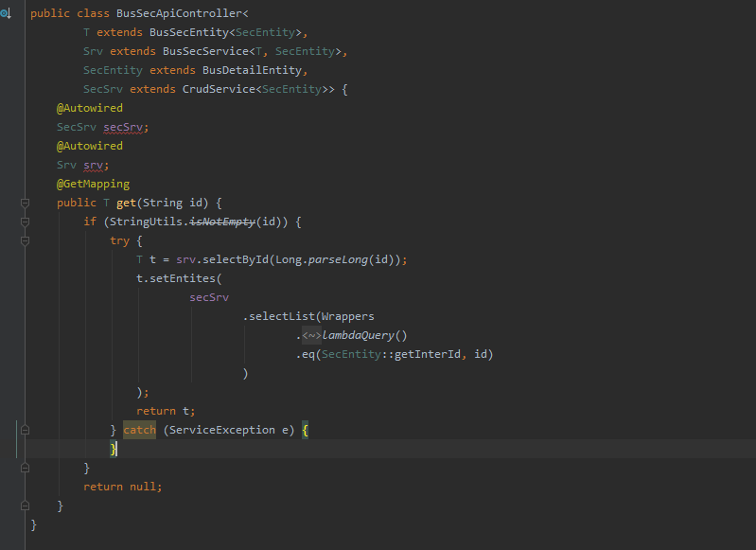Click the first @Autowired annotation
This screenshot has width=756, height=550.
pyautogui.click(x=89, y=108)
